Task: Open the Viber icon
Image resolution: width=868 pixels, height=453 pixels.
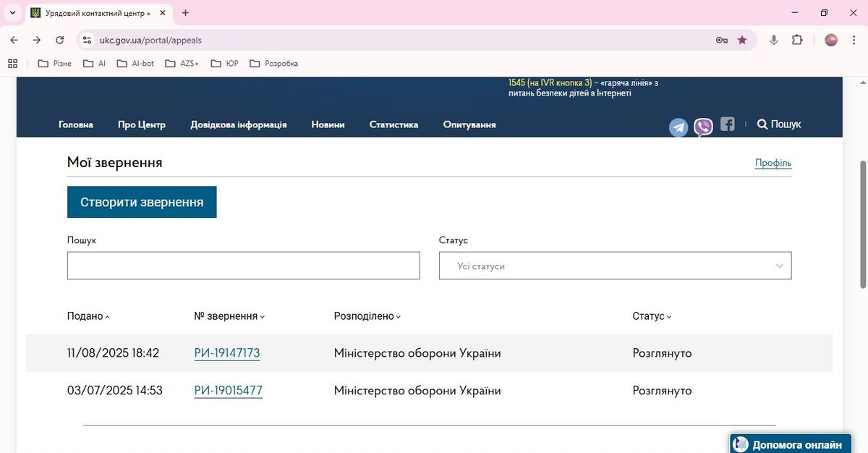Action: click(x=703, y=127)
